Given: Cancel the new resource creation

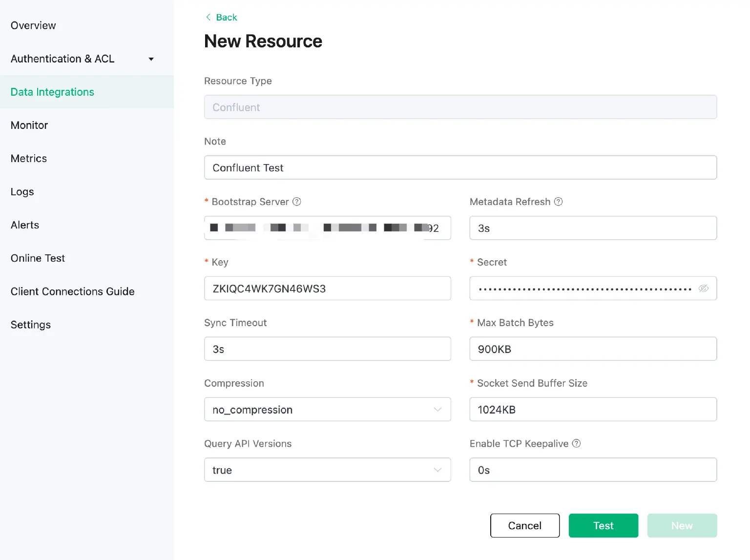Looking at the screenshot, I should 524,525.
